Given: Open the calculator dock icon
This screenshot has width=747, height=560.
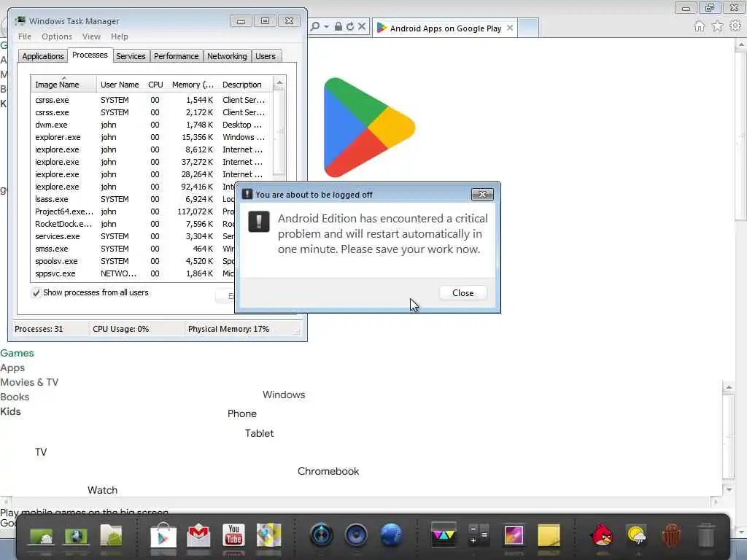Looking at the screenshot, I should coord(479,534).
